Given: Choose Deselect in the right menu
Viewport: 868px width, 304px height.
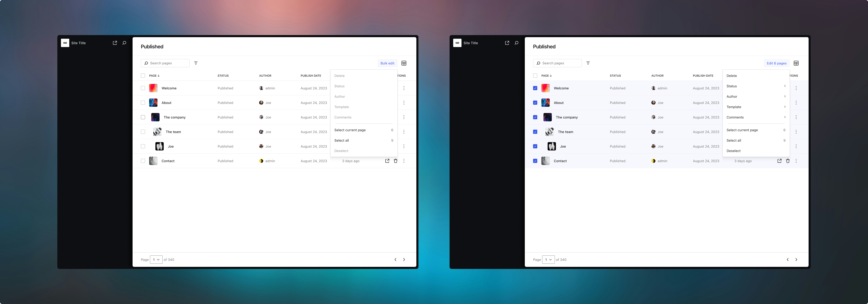Looking at the screenshot, I should pos(733,151).
